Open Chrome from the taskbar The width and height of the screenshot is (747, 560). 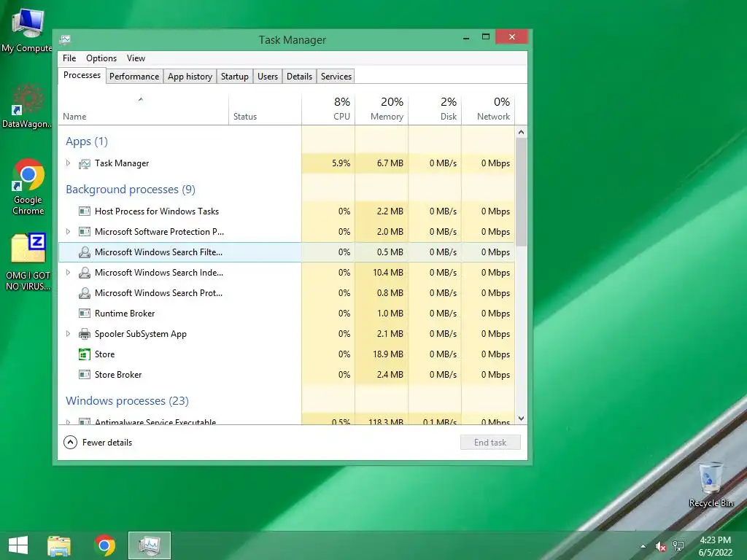(105, 545)
